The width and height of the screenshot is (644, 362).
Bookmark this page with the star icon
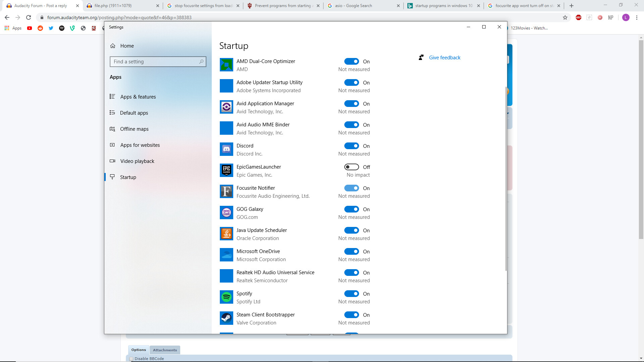tap(565, 17)
